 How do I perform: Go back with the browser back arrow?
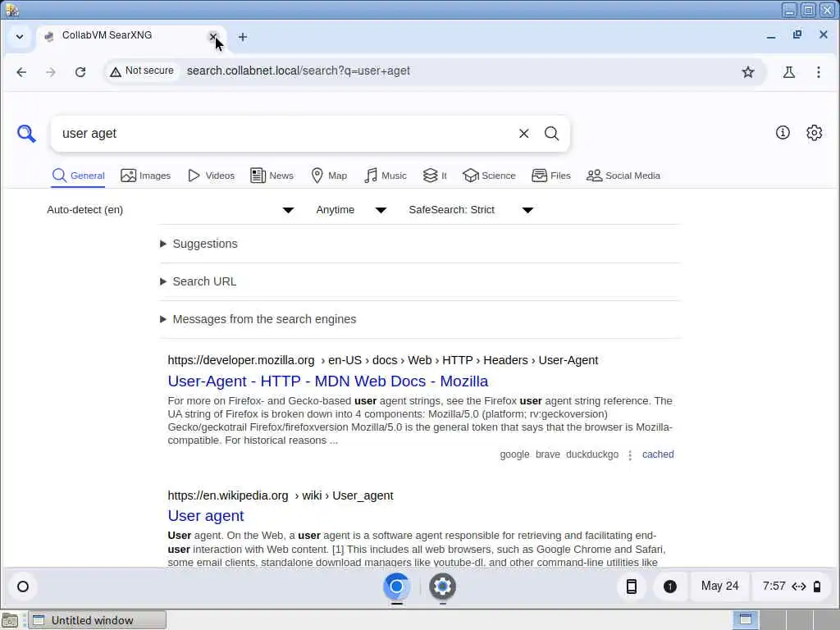pos(21,72)
